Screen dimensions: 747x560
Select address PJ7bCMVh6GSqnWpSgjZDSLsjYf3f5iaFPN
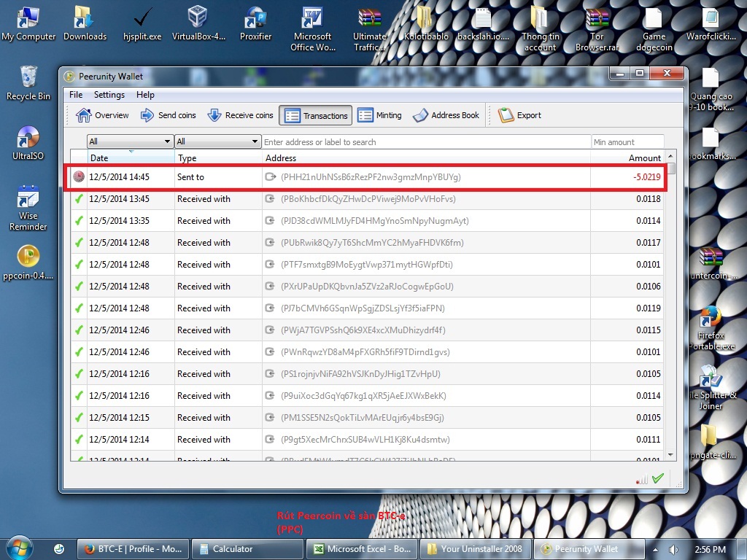[x=363, y=308]
